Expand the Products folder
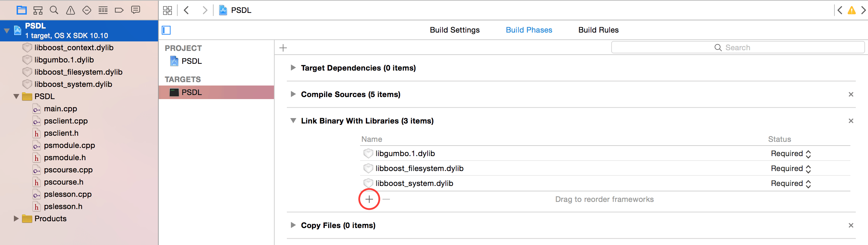 coord(16,219)
